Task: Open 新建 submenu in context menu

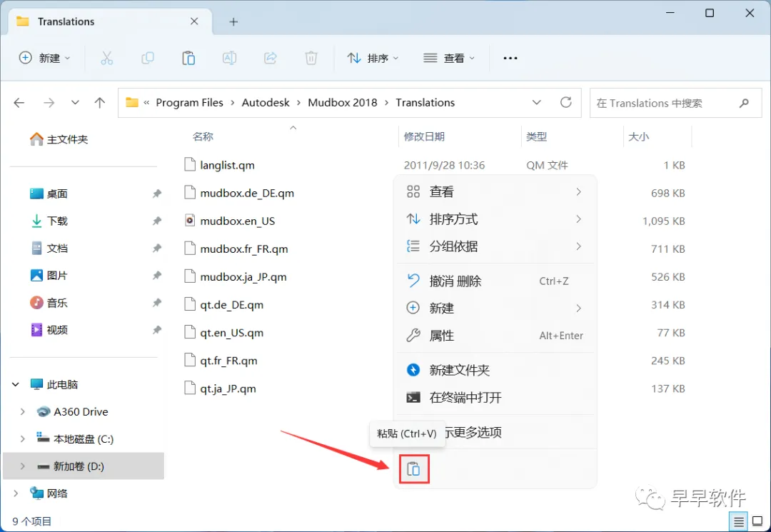Action: (495, 308)
